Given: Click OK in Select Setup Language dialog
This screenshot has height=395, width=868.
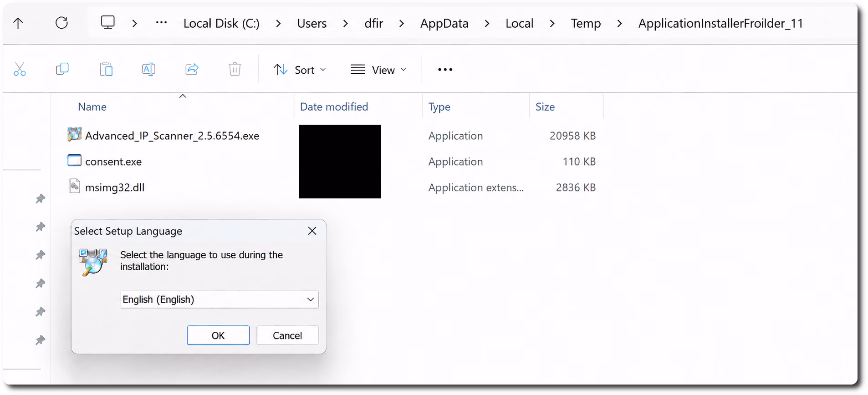Looking at the screenshot, I should tap(218, 335).
